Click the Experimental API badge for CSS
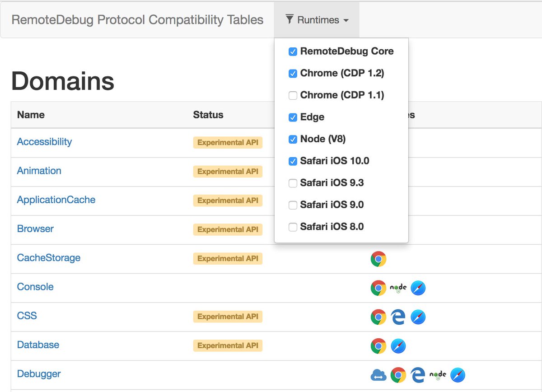The width and height of the screenshot is (542, 392). tap(228, 317)
